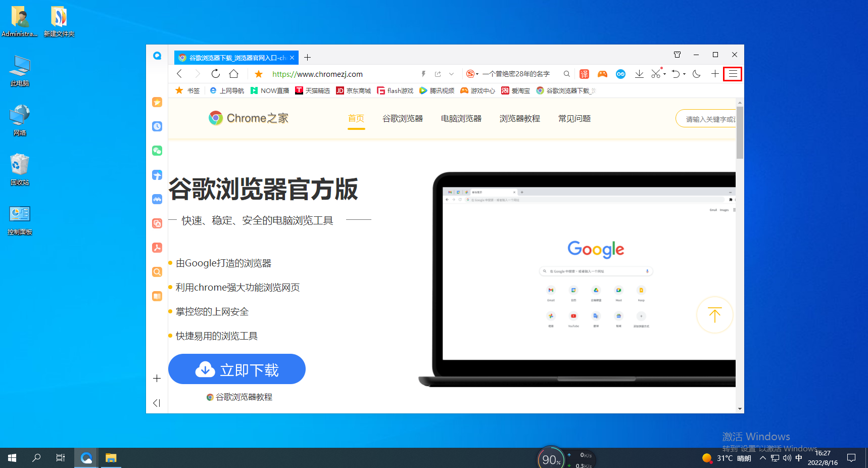Open sidebar red translate document icon
This screenshot has width=868, height=468.
[x=157, y=223]
